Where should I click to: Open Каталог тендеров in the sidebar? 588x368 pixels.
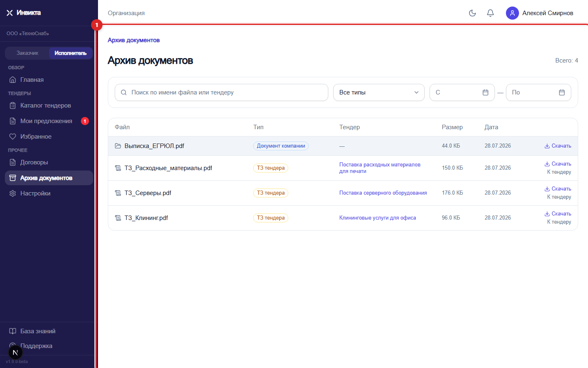(49, 105)
